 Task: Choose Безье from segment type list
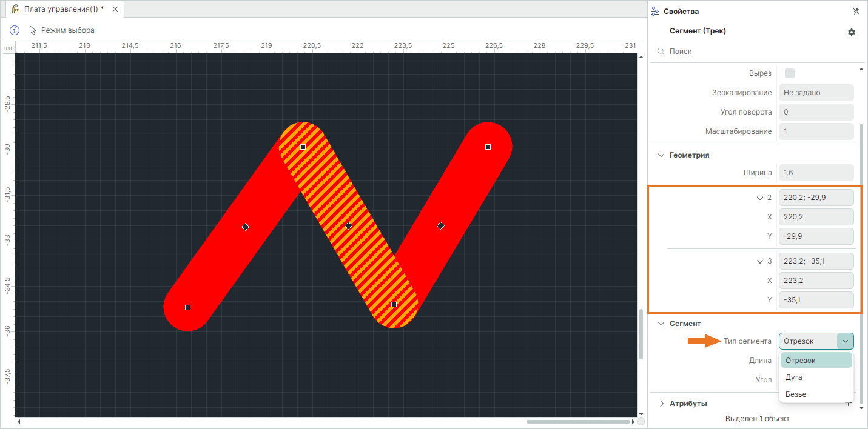coord(796,394)
